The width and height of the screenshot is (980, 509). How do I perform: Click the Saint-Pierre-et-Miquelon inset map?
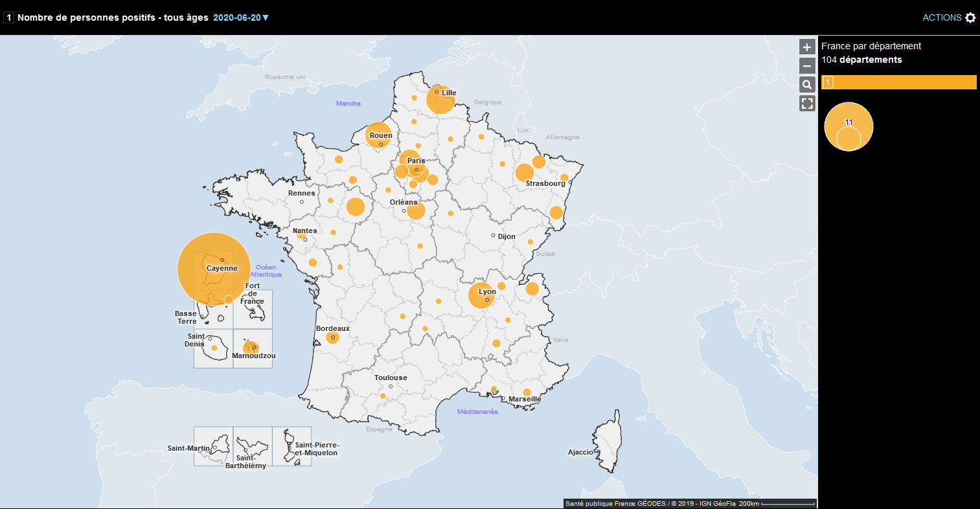tap(292, 446)
